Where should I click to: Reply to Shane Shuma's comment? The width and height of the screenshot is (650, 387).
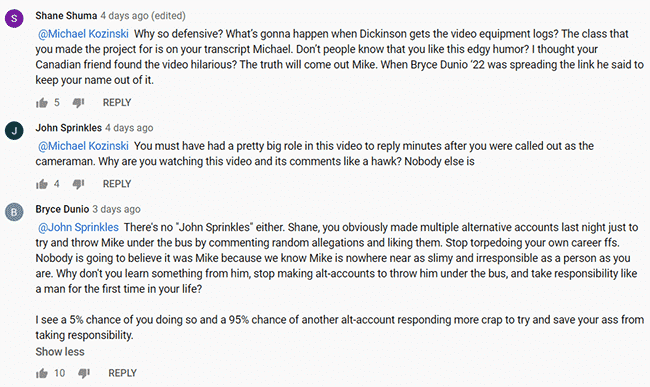click(117, 103)
